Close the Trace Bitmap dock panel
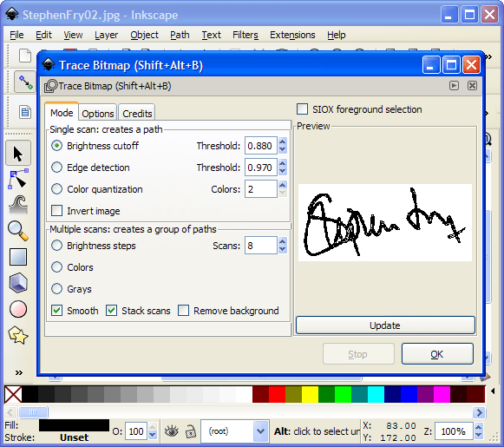The width and height of the screenshot is (504, 447). 472,86
